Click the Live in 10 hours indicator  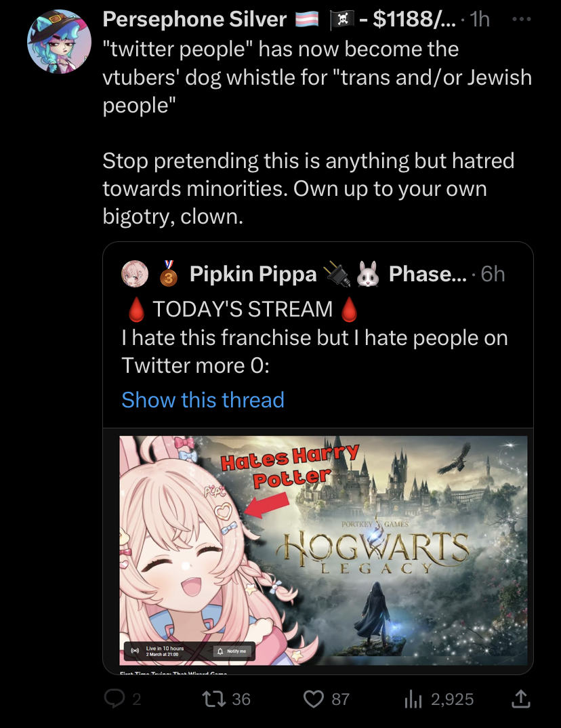click(159, 651)
